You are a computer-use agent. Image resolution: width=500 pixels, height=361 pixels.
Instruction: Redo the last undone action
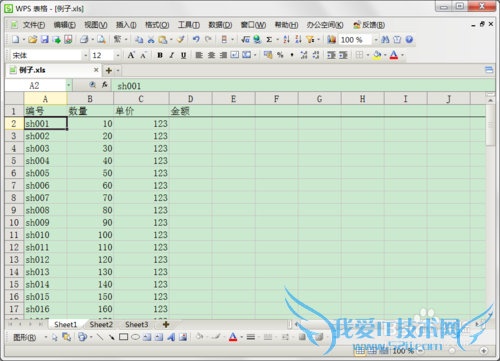click(208, 39)
